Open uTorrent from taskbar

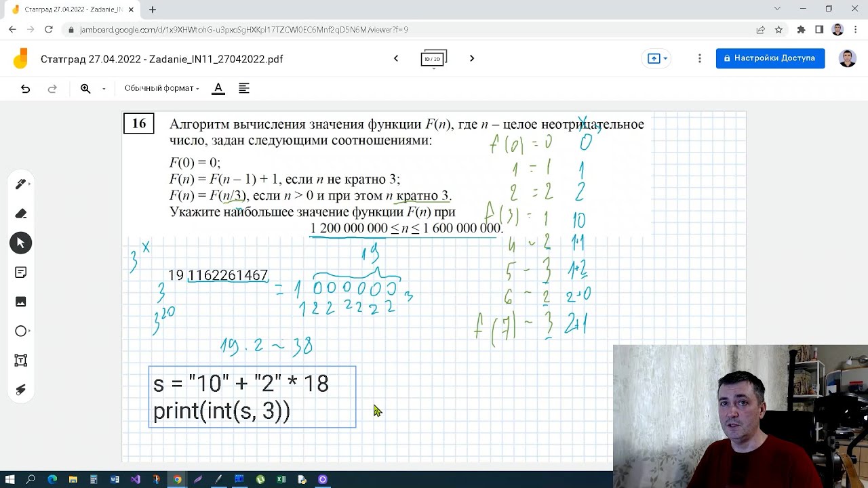coord(260,479)
